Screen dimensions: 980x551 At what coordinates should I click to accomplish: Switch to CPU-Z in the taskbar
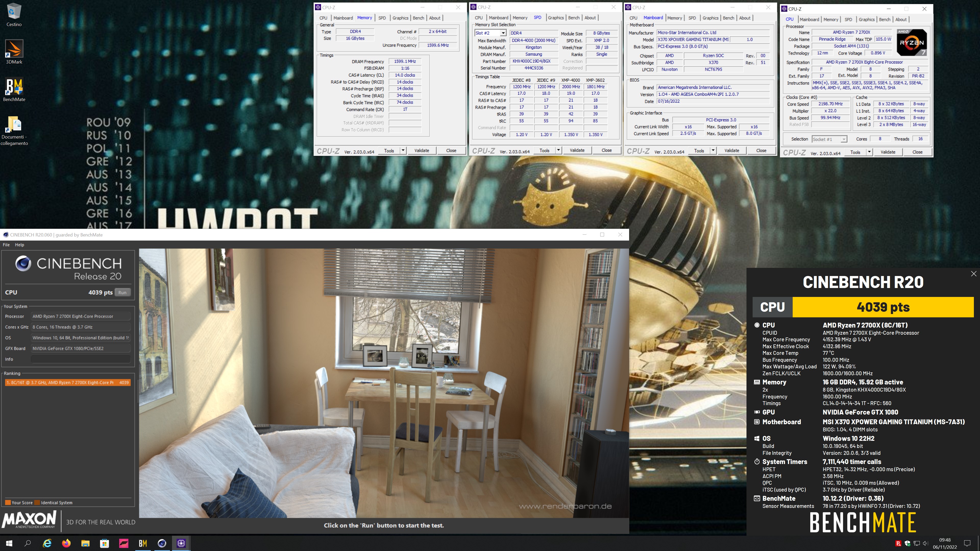click(181, 543)
